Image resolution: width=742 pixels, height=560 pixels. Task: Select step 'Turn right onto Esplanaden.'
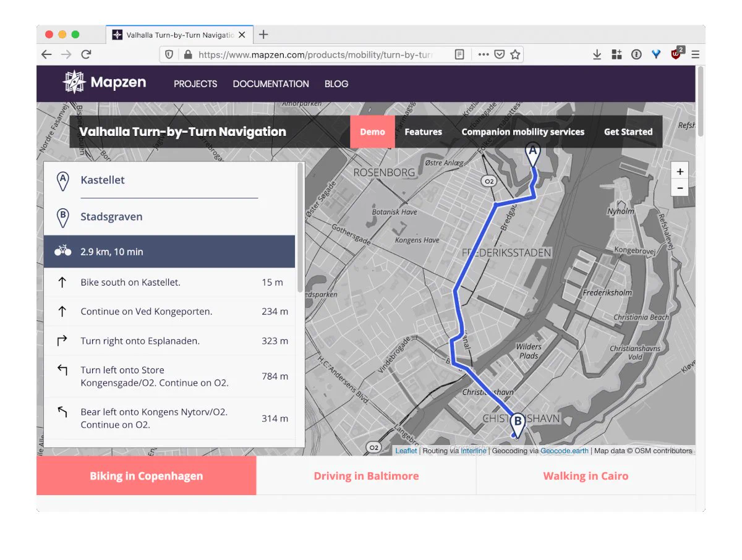click(x=169, y=341)
